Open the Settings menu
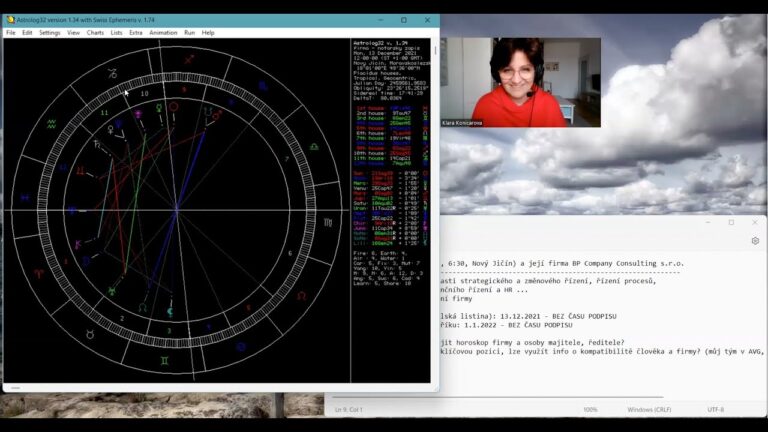This screenshot has width=768, height=432. (x=49, y=33)
